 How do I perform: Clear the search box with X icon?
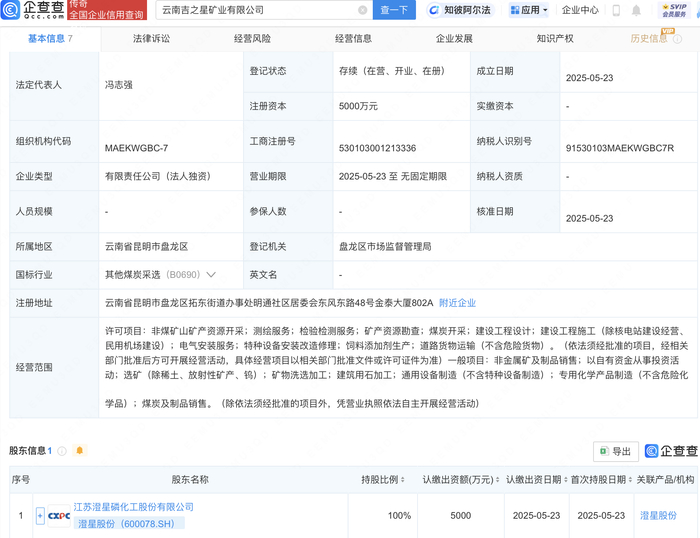coord(362,10)
